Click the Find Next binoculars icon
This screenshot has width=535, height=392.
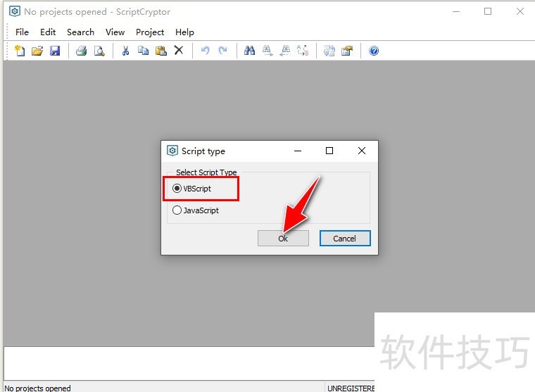pyautogui.click(x=267, y=51)
